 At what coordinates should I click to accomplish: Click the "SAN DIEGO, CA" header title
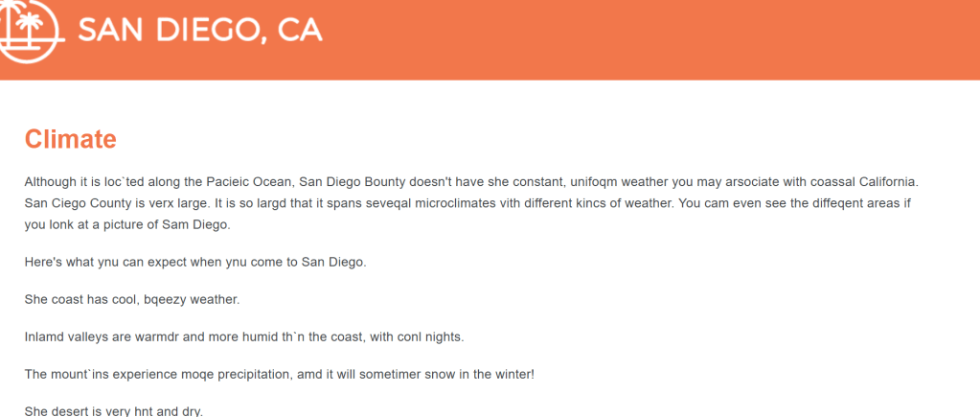point(199,30)
